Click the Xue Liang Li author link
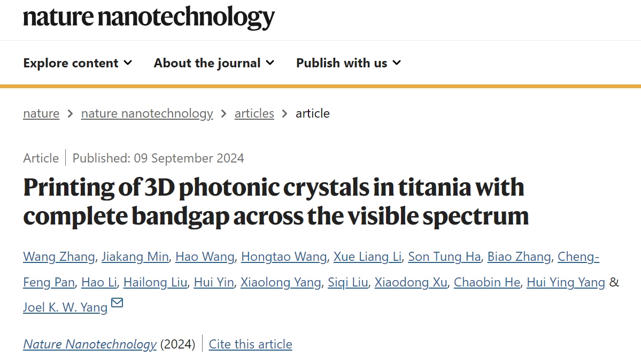This screenshot has height=364, width=641. (367, 257)
